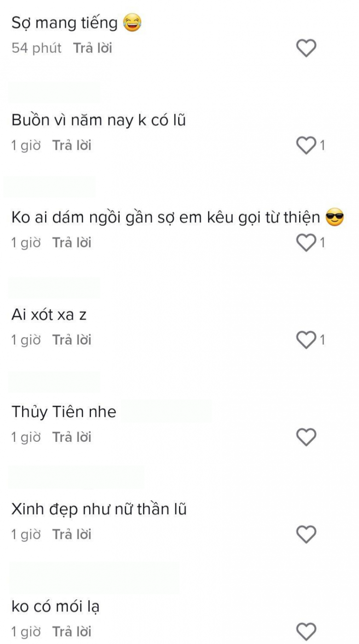Tap heart beside 'Xinh đẹp như nữ thần lũ'
This screenshot has width=359, height=644.
tap(306, 534)
